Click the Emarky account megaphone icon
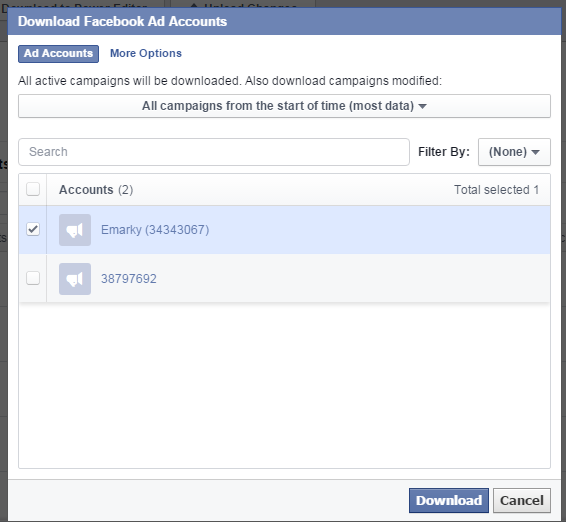This screenshot has height=527, width=566. tap(75, 230)
